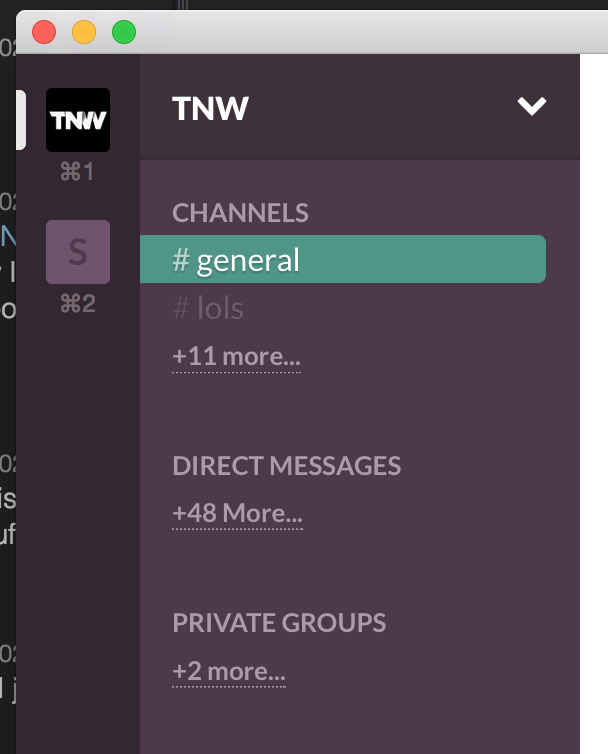Switch to the S team icon

(x=78, y=252)
